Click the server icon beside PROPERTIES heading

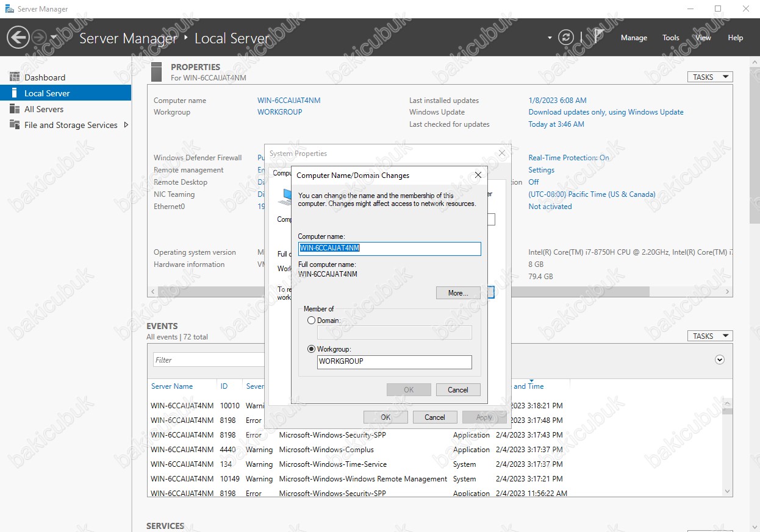coord(156,72)
